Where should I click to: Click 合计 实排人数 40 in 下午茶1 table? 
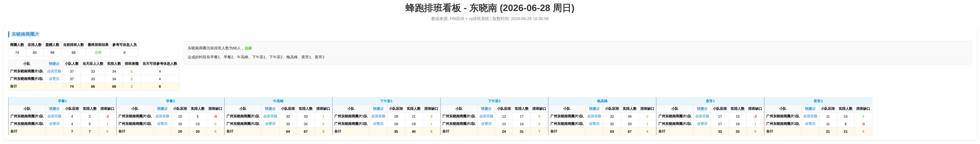414,131
